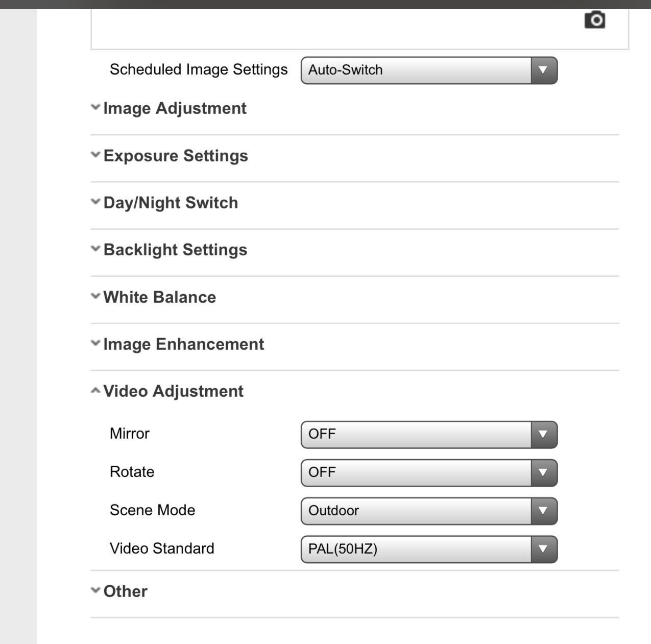This screenshot has width=651, height=644.
Task: Click the Backlight Settings heading text
Action: (x=175, y=250)
